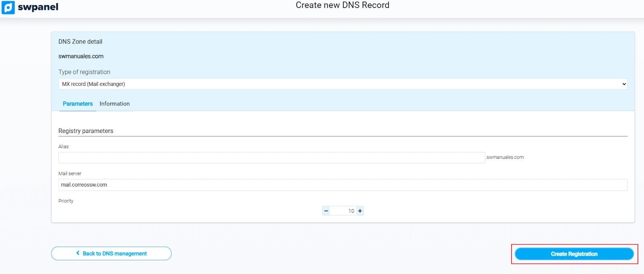This screenshot has width=644, height=274.
Task: Click the Registry parameters heading
Action: point(86,131)
